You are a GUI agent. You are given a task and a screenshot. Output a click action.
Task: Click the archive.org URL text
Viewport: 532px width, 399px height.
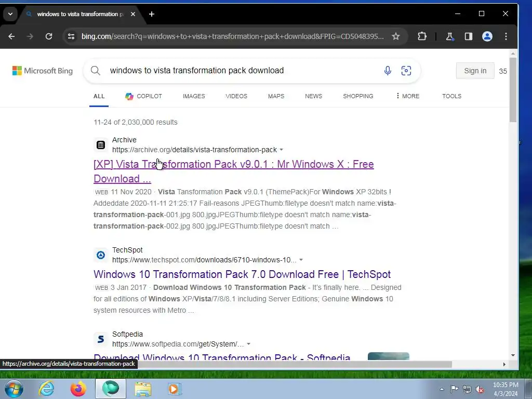point(194,150)
